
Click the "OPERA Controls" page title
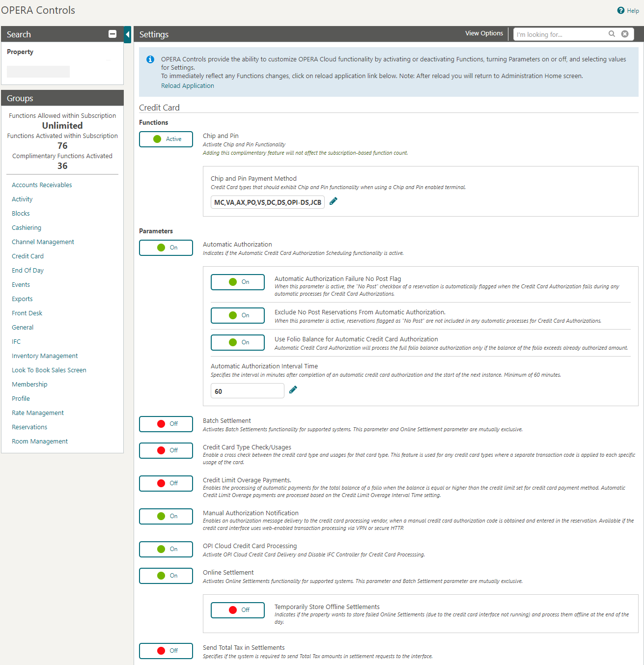[38, 10]
